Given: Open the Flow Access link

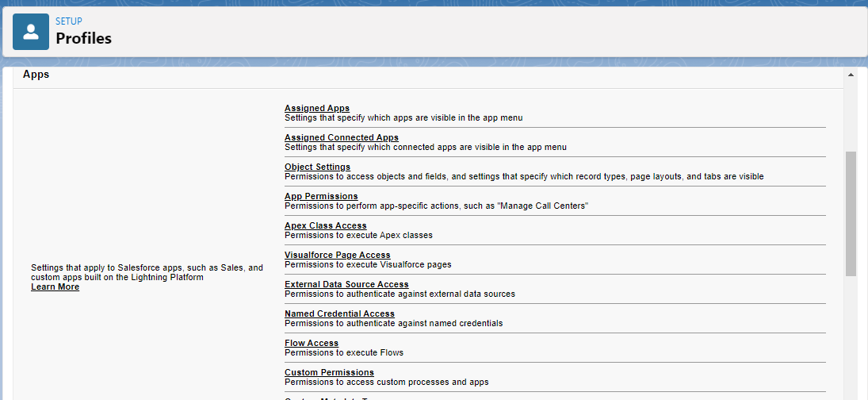Looking at the screenshot, I should coord(312,343).
